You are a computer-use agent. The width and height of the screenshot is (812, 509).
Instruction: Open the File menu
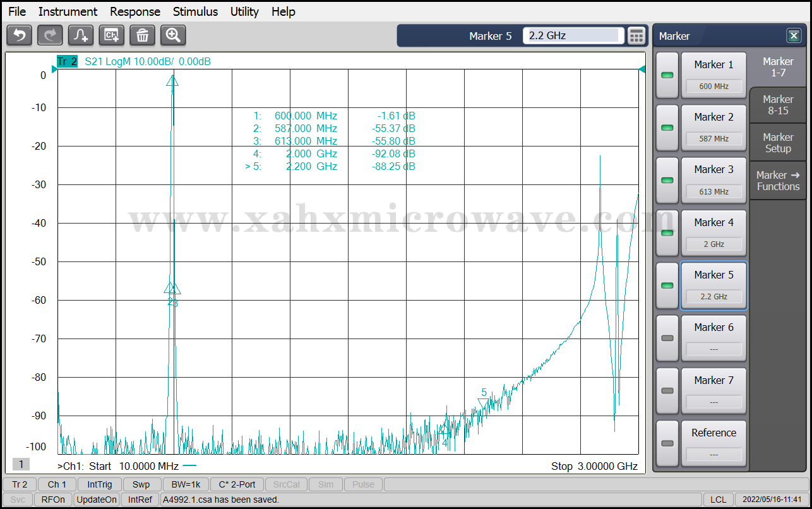[17, 11]
